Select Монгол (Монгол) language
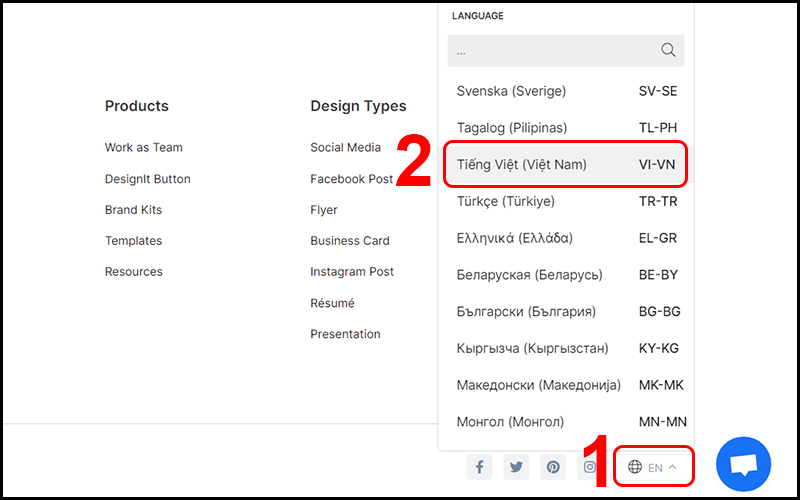The width and height of the screenshot is (800, 500). (x=566, y=421)
